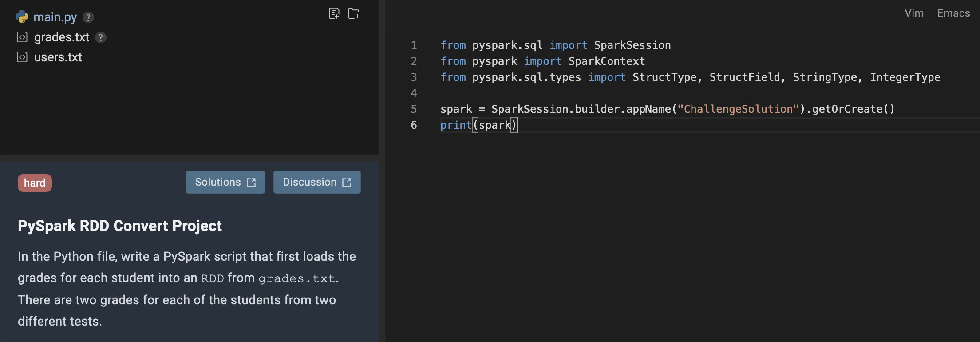Click the red hard difficulty badge
The height and width of the screenshot is (342, 980).
click(35, 183)
